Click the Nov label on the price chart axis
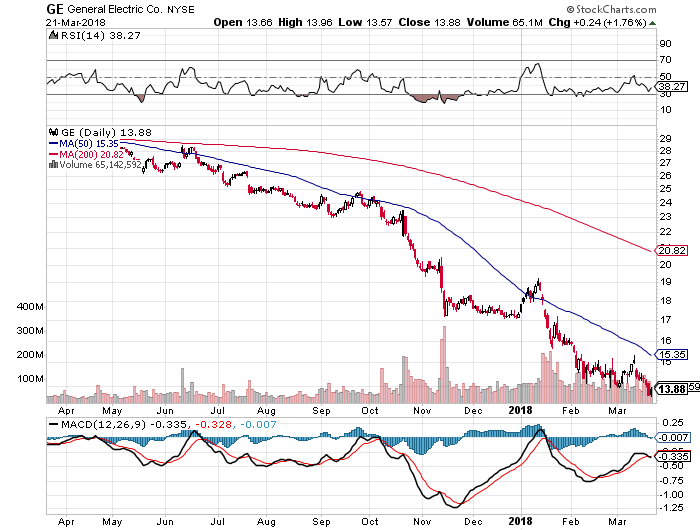The image size is (700, 530). coord(422,410)
